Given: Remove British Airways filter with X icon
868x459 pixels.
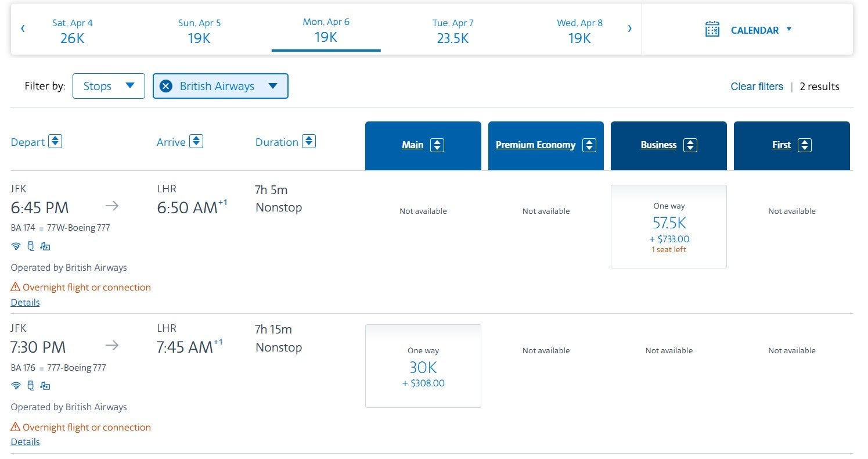Looking at the screenshot, I should tap(166, 86).
